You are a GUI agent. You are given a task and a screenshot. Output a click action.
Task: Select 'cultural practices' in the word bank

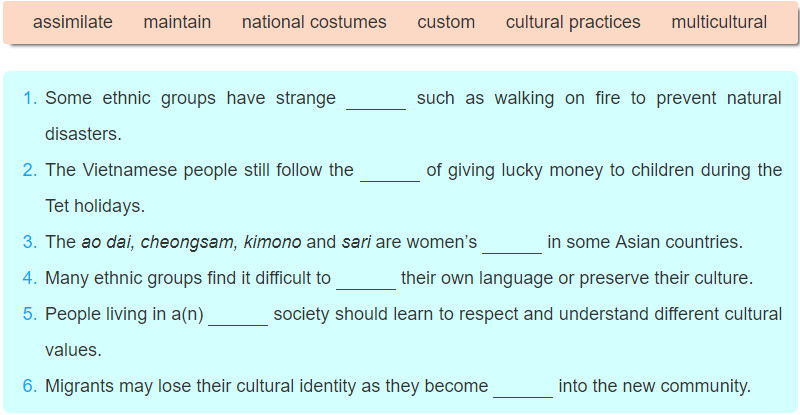tap(573, 22)
